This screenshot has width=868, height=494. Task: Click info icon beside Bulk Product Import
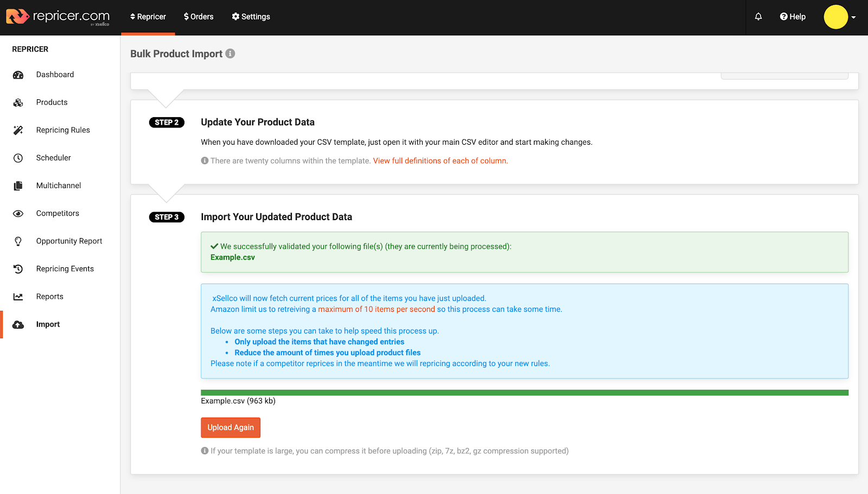click(x=230, y=54)
